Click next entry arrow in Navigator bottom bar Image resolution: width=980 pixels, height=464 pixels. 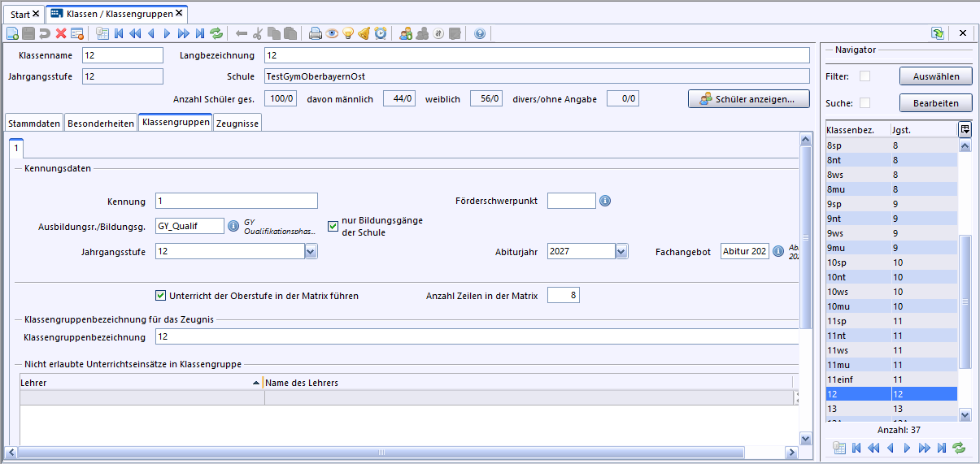click(x=908, y=448)
